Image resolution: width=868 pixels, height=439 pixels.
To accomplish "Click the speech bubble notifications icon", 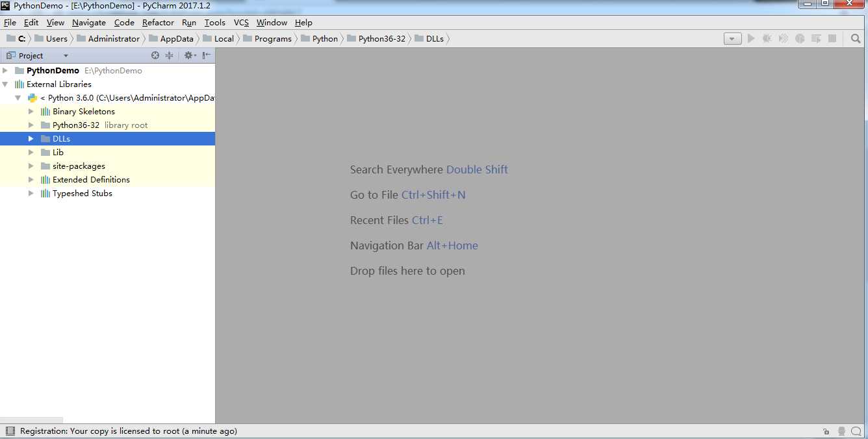I will click(x=858, y=431).
